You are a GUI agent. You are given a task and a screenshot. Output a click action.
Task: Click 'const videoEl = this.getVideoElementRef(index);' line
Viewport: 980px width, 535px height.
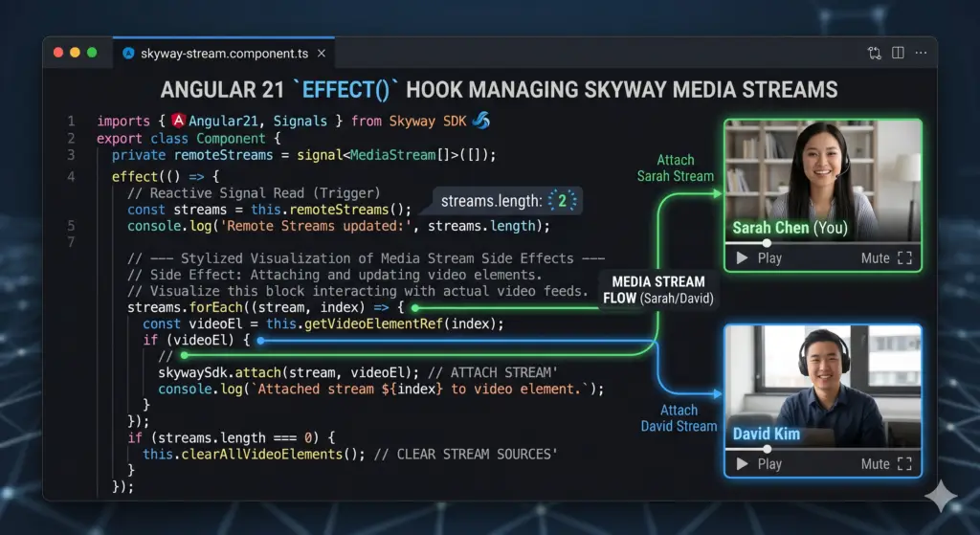click(x=323, y=323)
